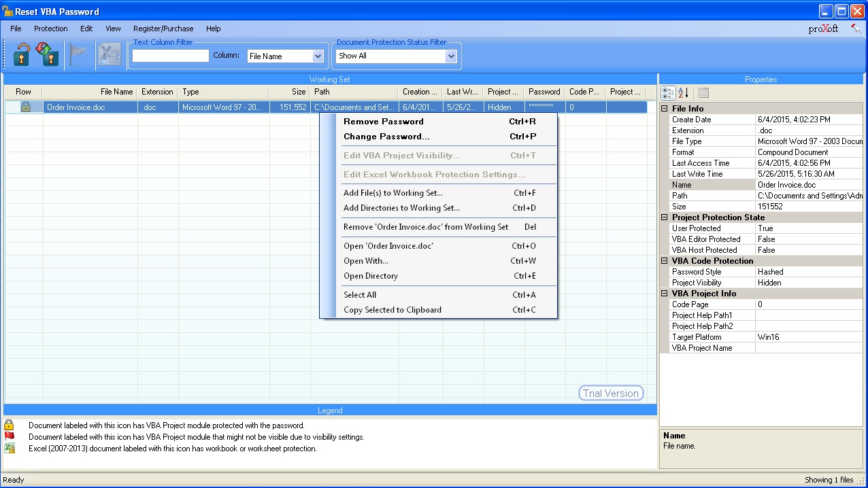Open the Help menu
Screen dimensions: 868x488
(214, 29)
